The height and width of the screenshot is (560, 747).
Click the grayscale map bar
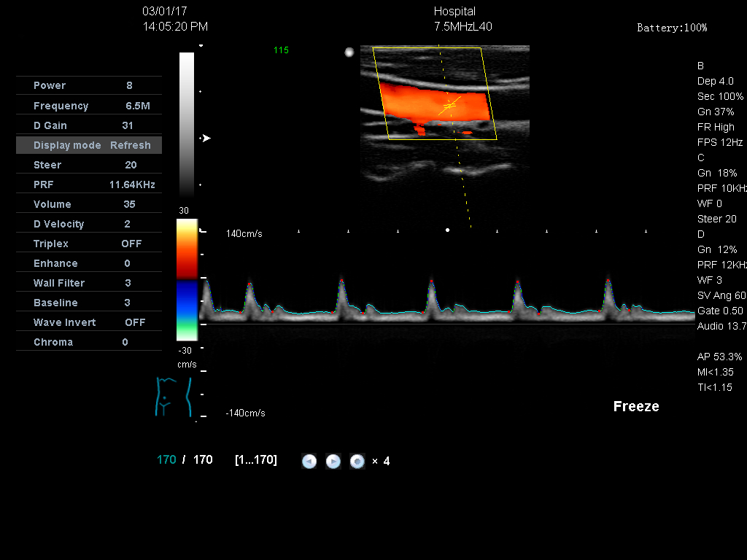pyautogui.click(x=187, y=124)
